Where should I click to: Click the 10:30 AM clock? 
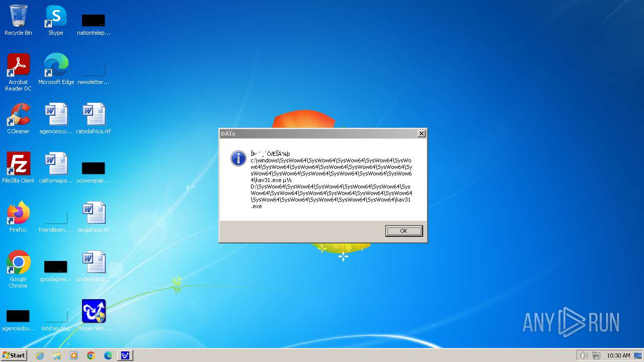point(618,355)
